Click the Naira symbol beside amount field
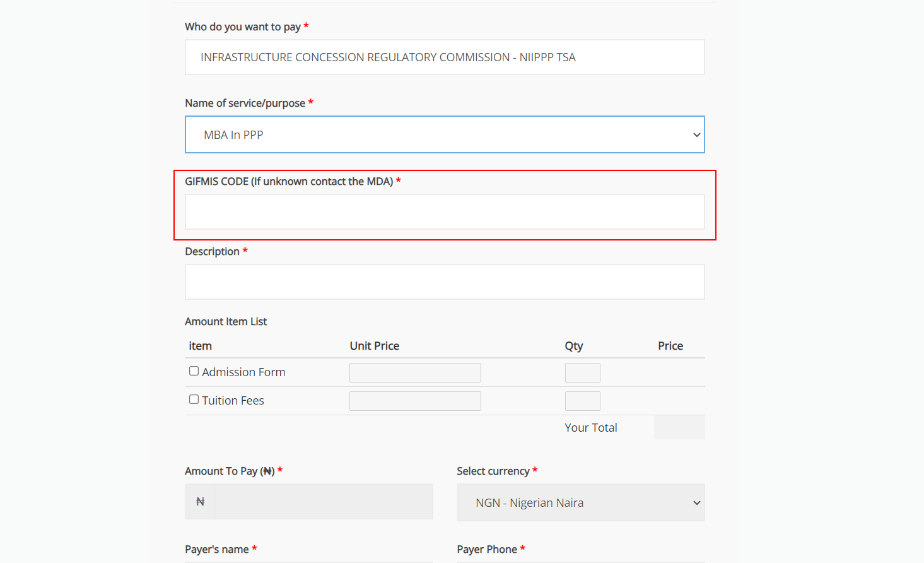The image size is (924, 563). pos(200,502)
